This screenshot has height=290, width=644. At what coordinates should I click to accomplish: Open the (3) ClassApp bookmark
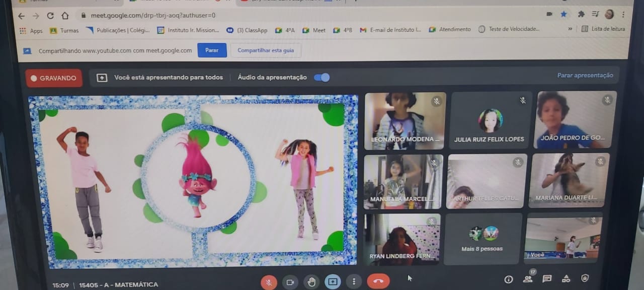[x=247, y=30]
